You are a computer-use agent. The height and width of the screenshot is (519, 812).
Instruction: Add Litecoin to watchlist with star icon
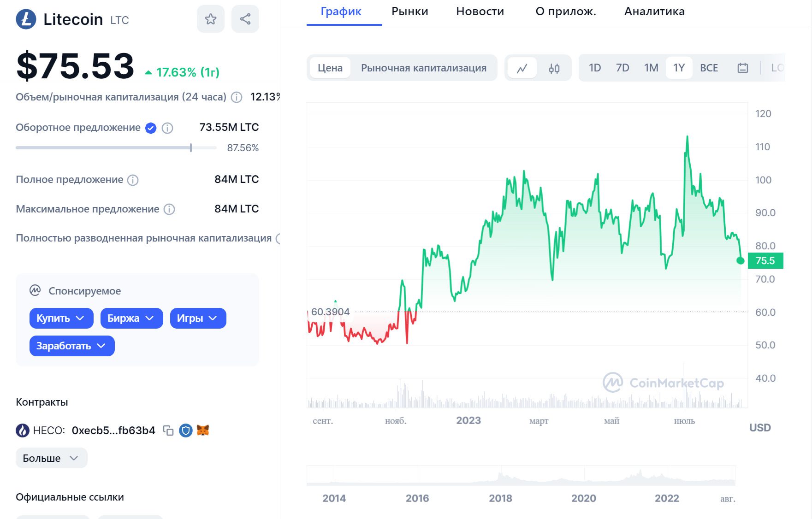[x=211, y=19]
